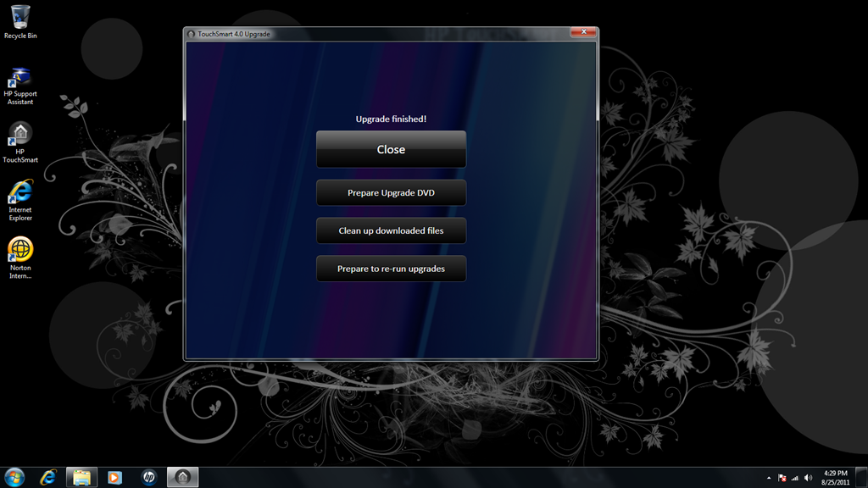Switch to TouchSmart Upgrade taskbar item
Screen dimensions: 868x488
183,477
